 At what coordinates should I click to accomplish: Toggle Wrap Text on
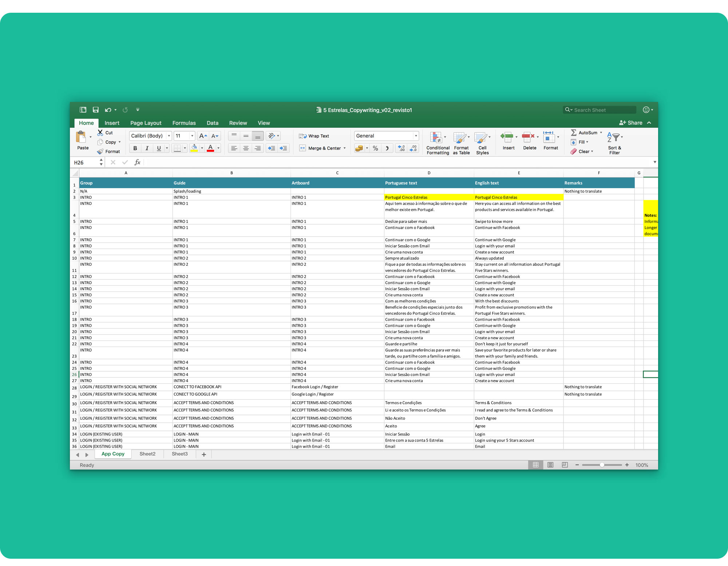click(x=314, y=136)
